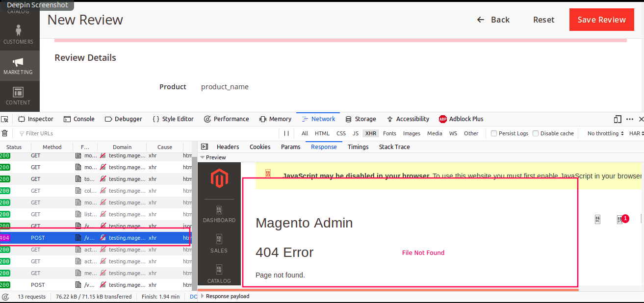Open the devtools three-dot options menu

[x=630, y=119]
